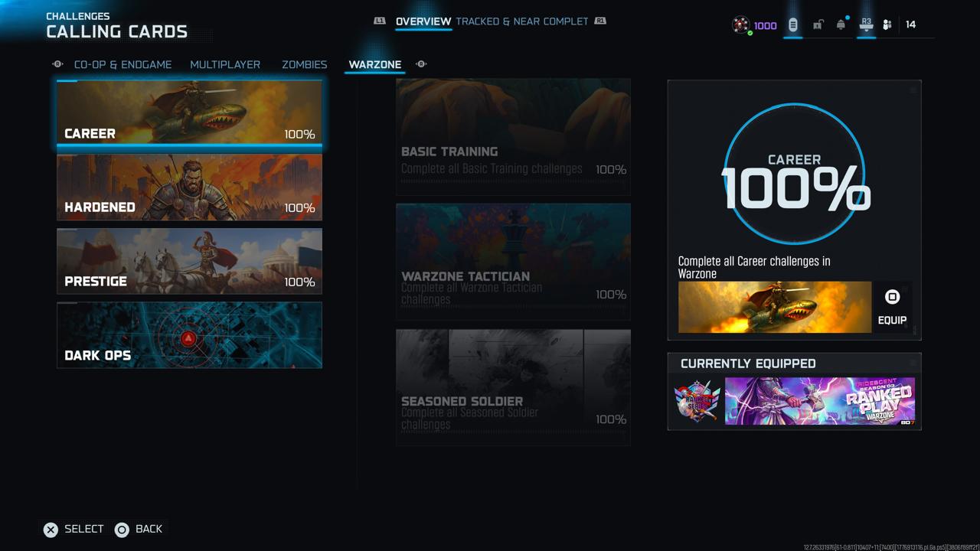Image resolution: width=980 pixels, height=551 pixels.
Task: Click the Back prompt label
Action: click(149, 529)
